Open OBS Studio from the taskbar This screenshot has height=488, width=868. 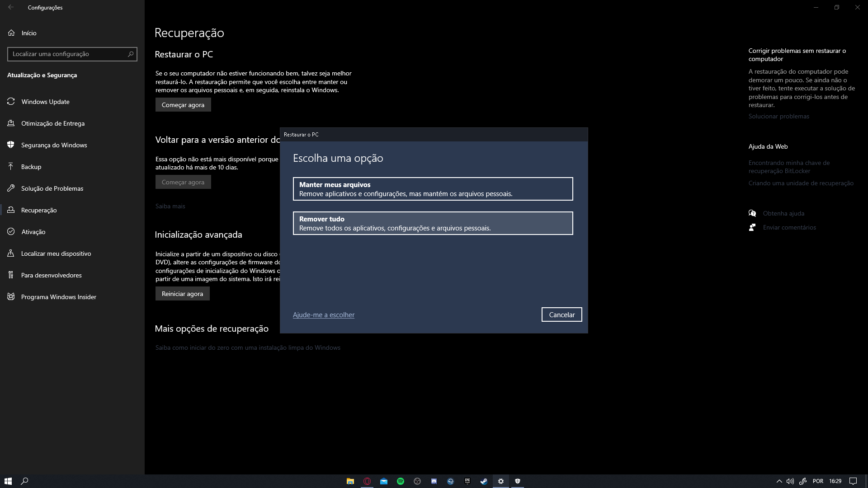417,481
